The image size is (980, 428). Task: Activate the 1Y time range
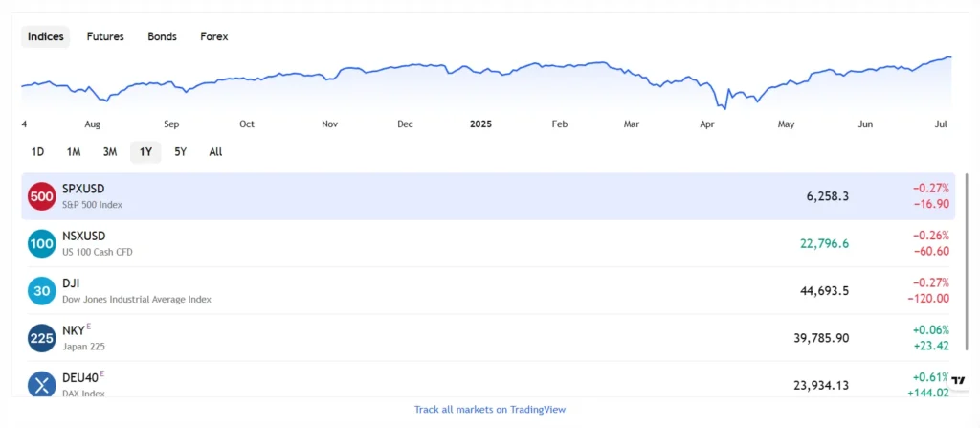point(145,151)
